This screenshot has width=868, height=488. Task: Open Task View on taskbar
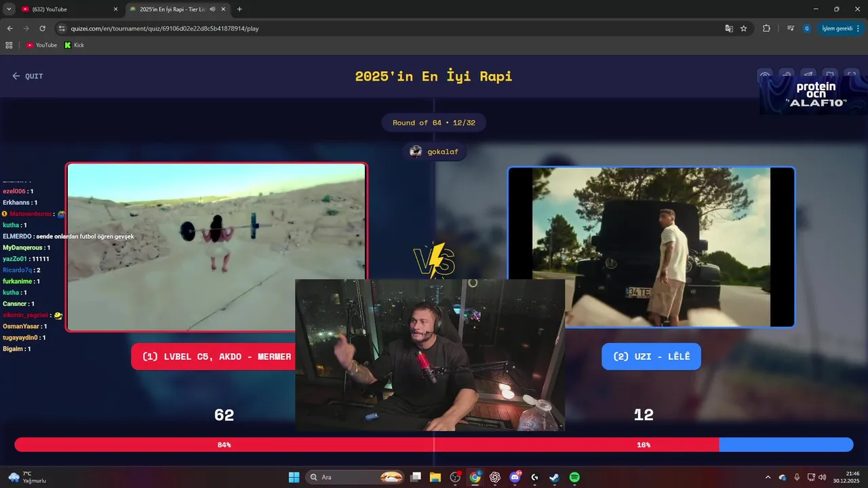pyautogui.click(x=416, y=477)
